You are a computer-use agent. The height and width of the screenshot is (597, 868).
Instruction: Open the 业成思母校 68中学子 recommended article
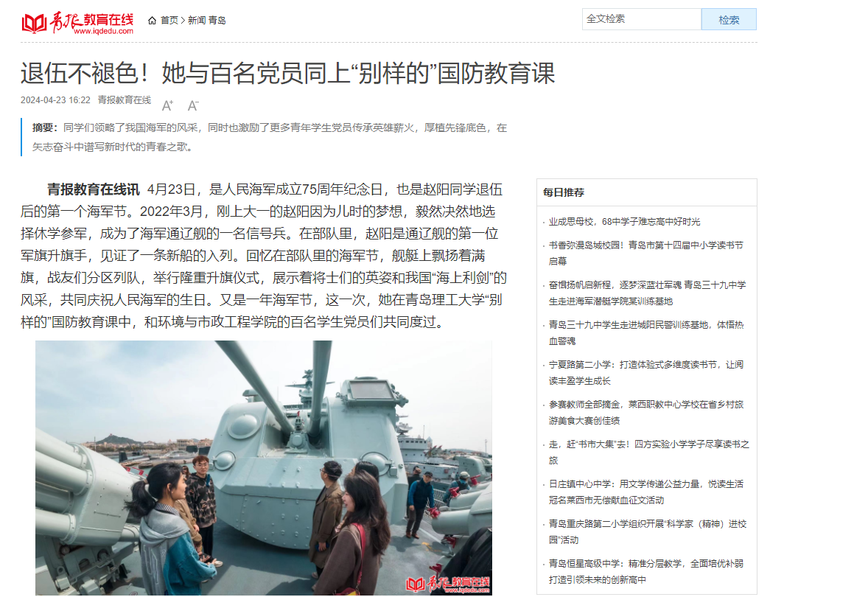(624, 222)
